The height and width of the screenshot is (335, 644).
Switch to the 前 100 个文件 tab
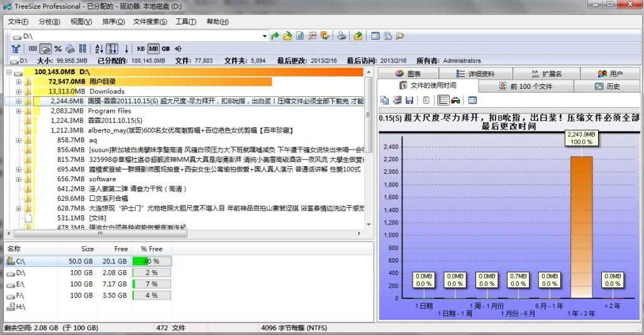pyautogui.click(x=526, y=86)
